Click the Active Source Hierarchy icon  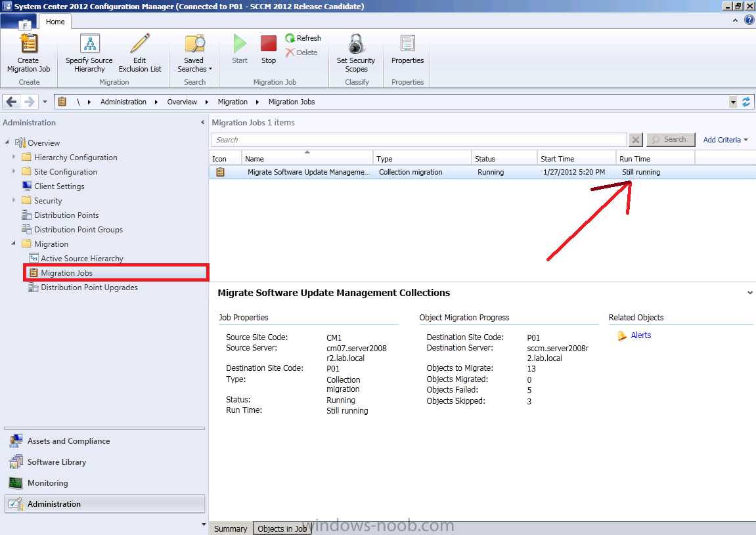[x=33, y=259]
